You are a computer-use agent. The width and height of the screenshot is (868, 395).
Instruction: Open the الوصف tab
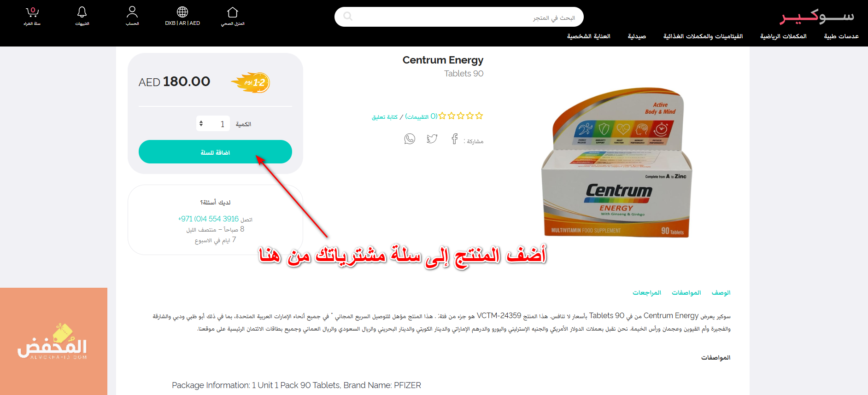(721, 293)
